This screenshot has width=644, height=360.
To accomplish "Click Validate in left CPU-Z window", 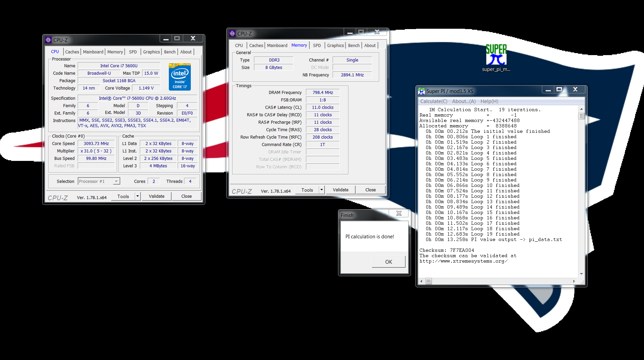I will pyautogui.click(x=157, y=196).
